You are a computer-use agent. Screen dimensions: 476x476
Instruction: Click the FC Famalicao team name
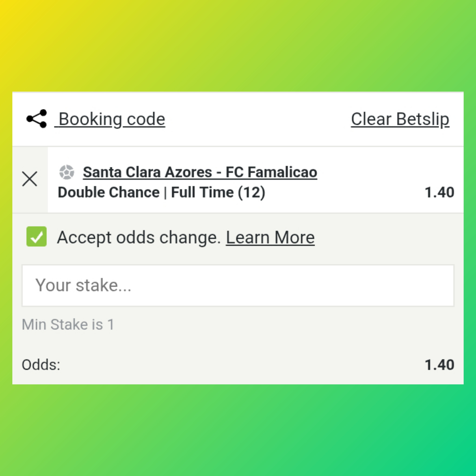click(271, 172)
